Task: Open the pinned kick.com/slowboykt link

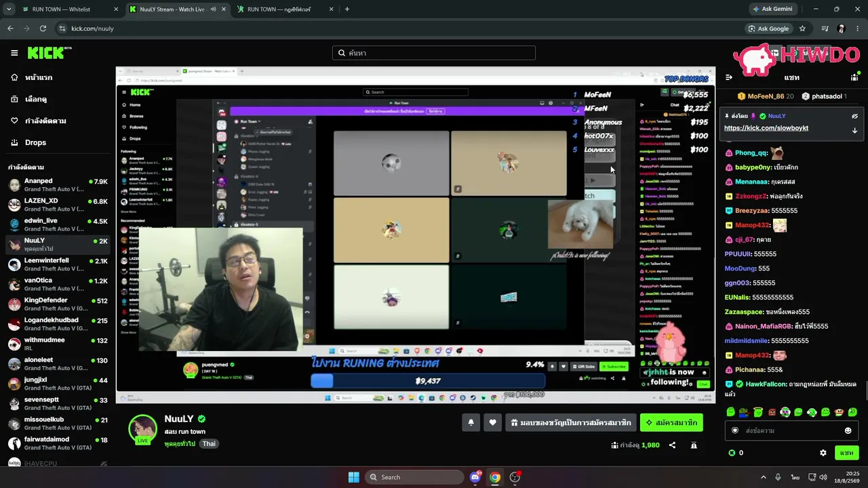Action: [x=766, y=128]
